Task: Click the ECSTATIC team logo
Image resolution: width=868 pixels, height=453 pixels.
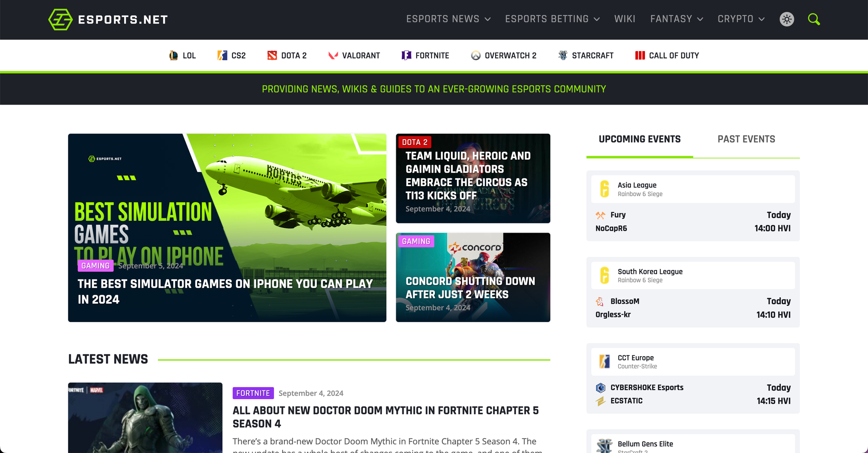Action: point(601,401)
